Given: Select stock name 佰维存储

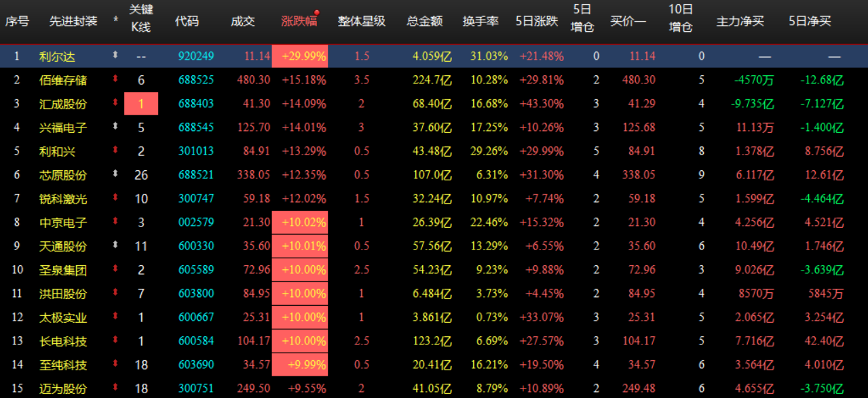Looking at the screenshot, I should click(63, 80).
